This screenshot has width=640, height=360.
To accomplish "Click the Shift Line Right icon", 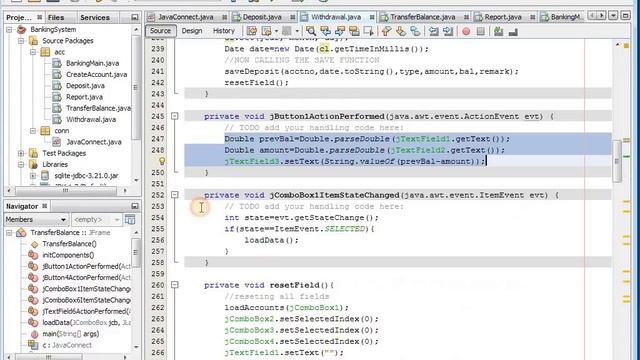I will 448,31.
